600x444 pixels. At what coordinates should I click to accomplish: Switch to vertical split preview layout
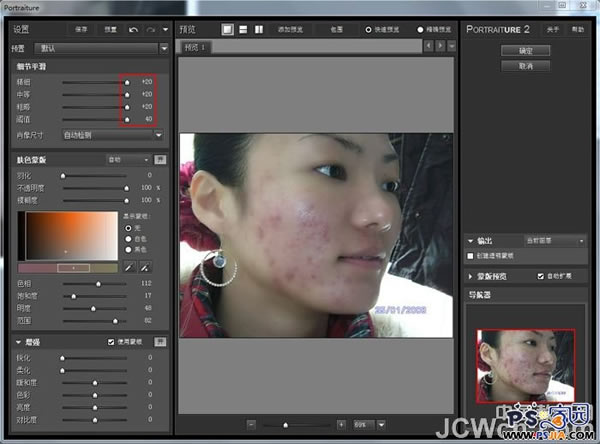coord(258,30)
